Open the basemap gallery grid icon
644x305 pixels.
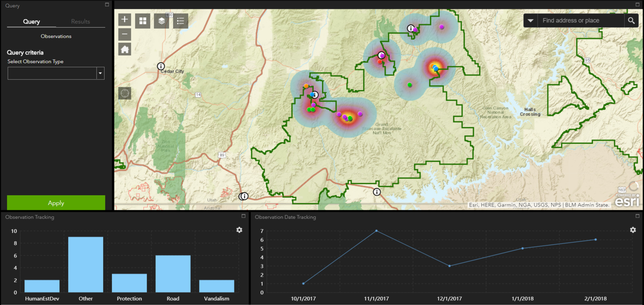(143, 21)
